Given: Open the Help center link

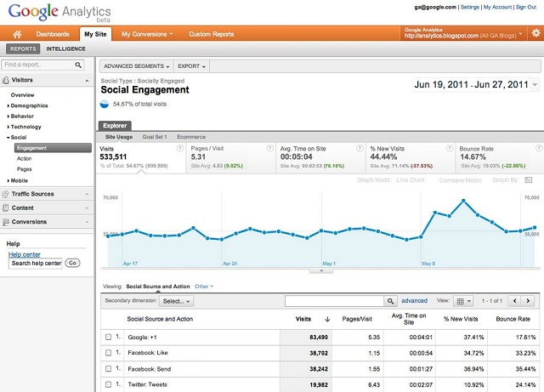Looking at the screenshot, I should click(x=25, y=254).
